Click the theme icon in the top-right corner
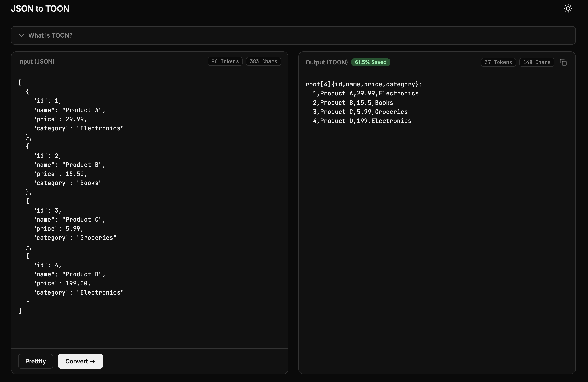 pos(568,8)
